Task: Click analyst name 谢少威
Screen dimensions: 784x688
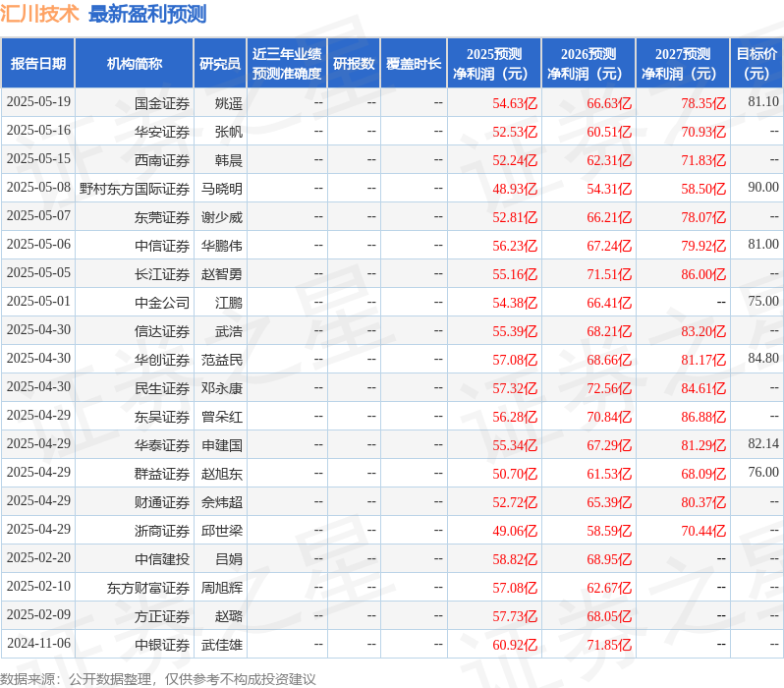Action: [x=222, y=217]
